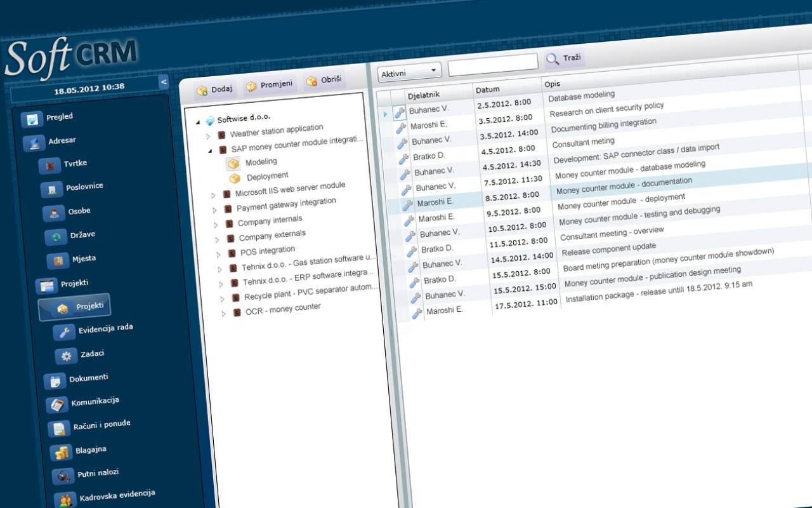Expand Weather station application node

(208, 136)
